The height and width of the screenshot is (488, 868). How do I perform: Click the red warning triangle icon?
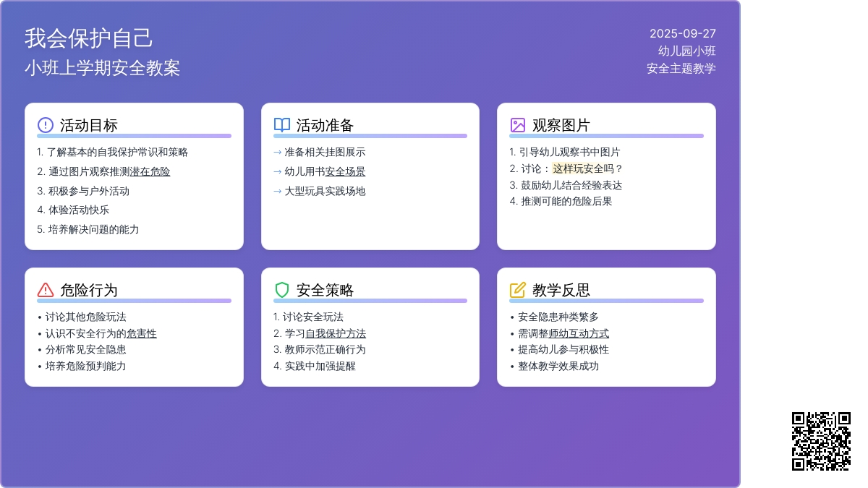click(46, 290)
